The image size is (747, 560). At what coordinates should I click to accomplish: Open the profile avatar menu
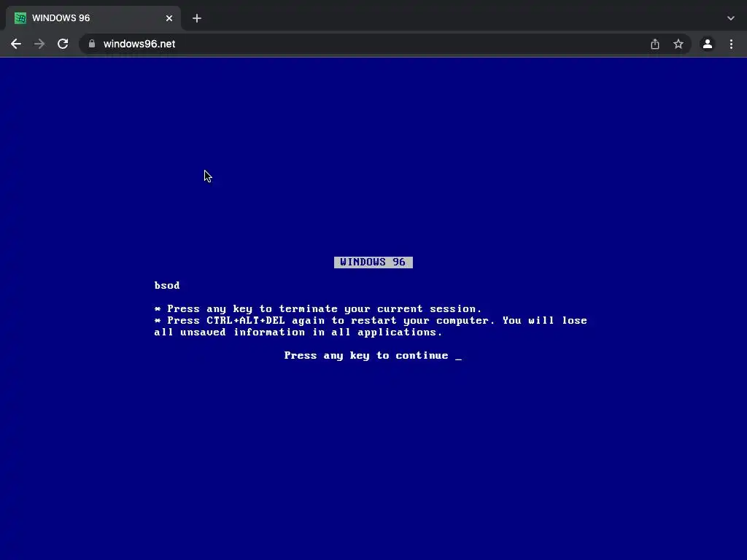(708, 44)
